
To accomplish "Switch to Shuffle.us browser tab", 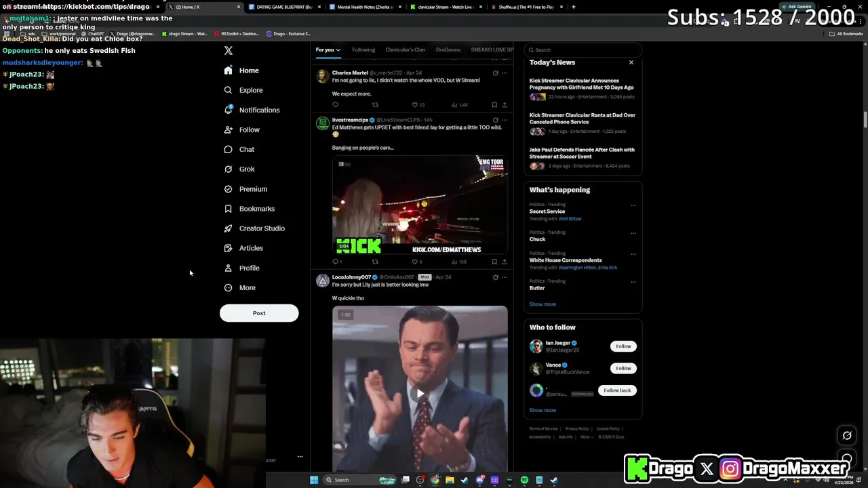I will click(526, 7).
